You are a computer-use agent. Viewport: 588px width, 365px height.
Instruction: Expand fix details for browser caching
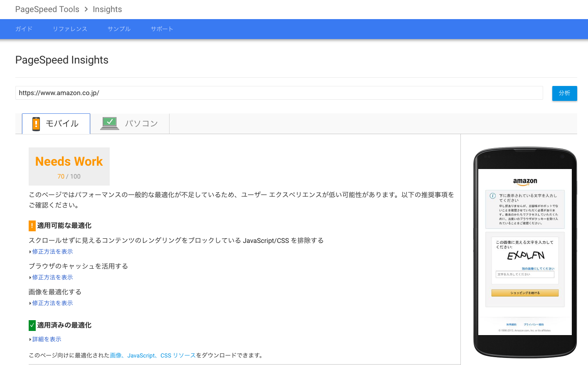[x=52, y=277]
